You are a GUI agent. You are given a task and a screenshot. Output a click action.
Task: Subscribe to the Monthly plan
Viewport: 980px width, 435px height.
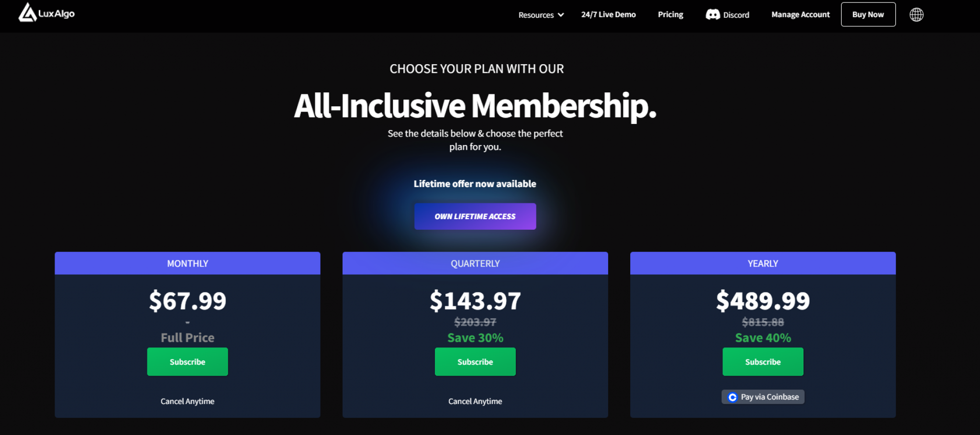(x=187, y=361)
